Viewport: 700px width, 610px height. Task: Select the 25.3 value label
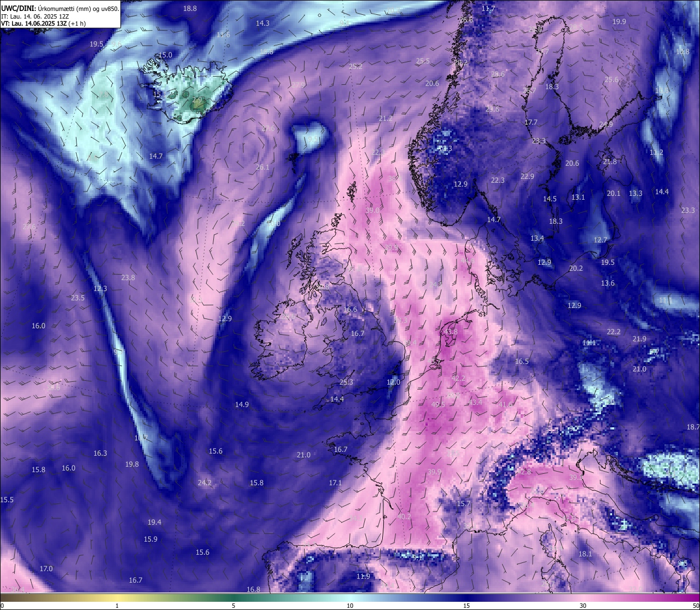(346, 382)
